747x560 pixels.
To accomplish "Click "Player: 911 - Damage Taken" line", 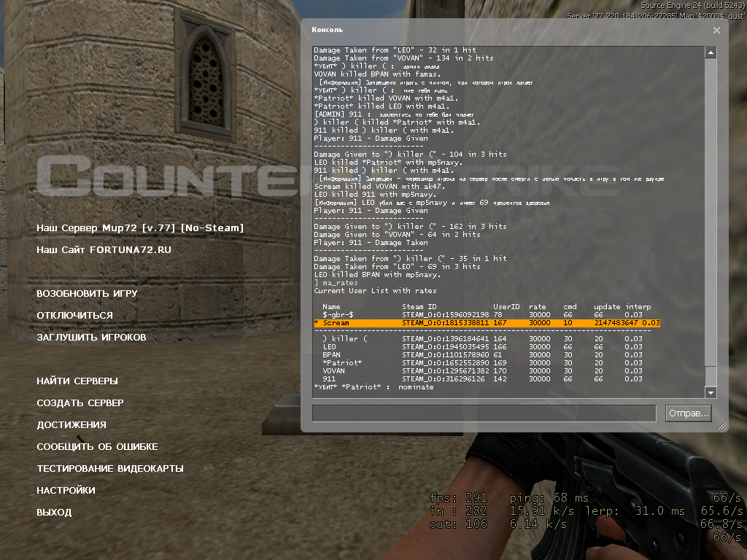I will [371, 242].
